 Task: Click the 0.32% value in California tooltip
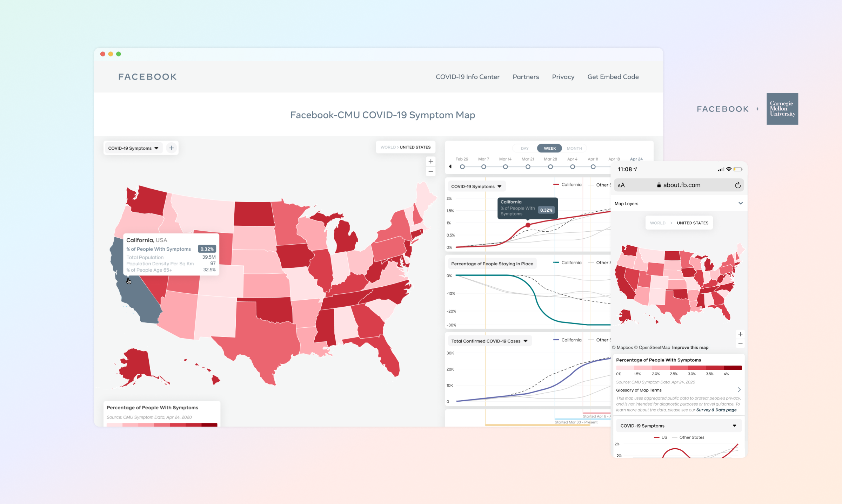tap(207, 249)
